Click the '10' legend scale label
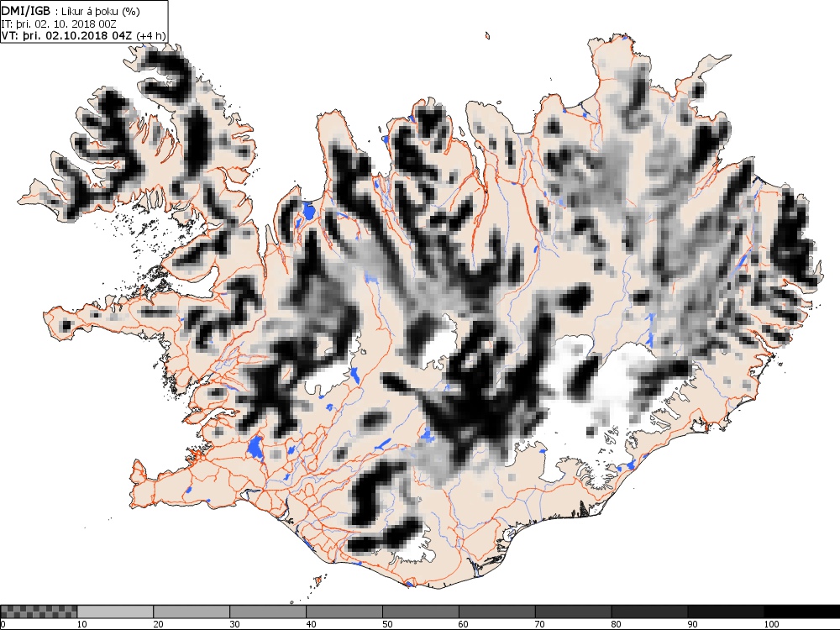Image resolution: width=840 pixels, height=630 pixels. point(82,625)
